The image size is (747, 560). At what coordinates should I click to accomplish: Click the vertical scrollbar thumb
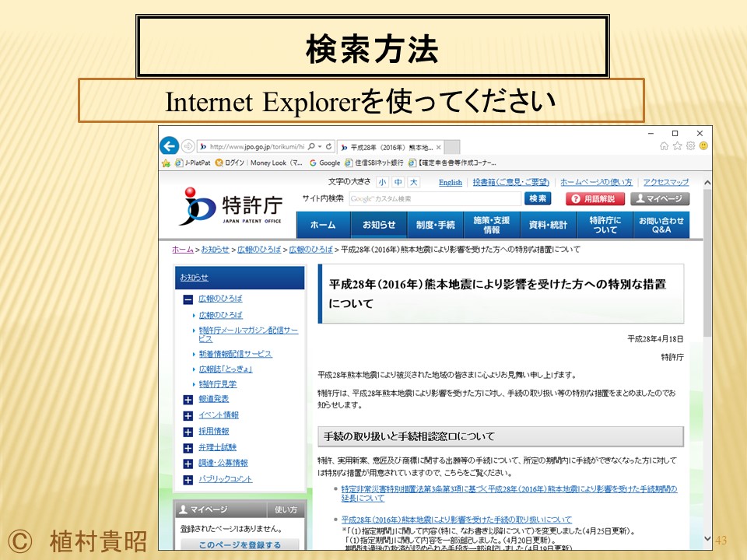pyautogui.click(x=707, y=263)
